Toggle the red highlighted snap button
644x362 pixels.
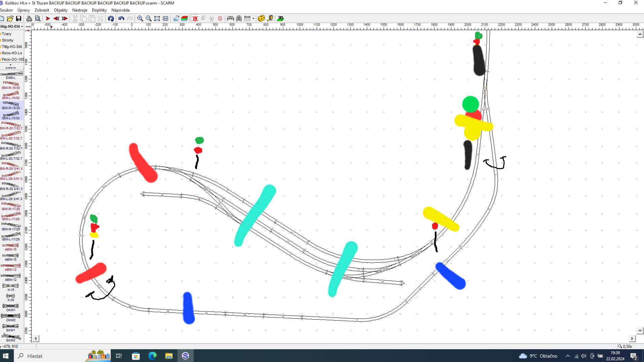[x=195, y=19]
